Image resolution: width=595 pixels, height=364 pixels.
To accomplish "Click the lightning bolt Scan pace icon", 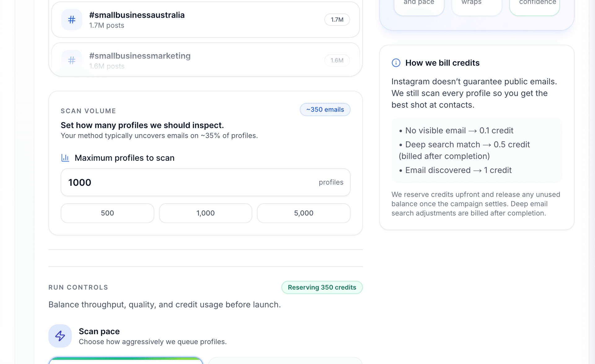I will point(60,336).
